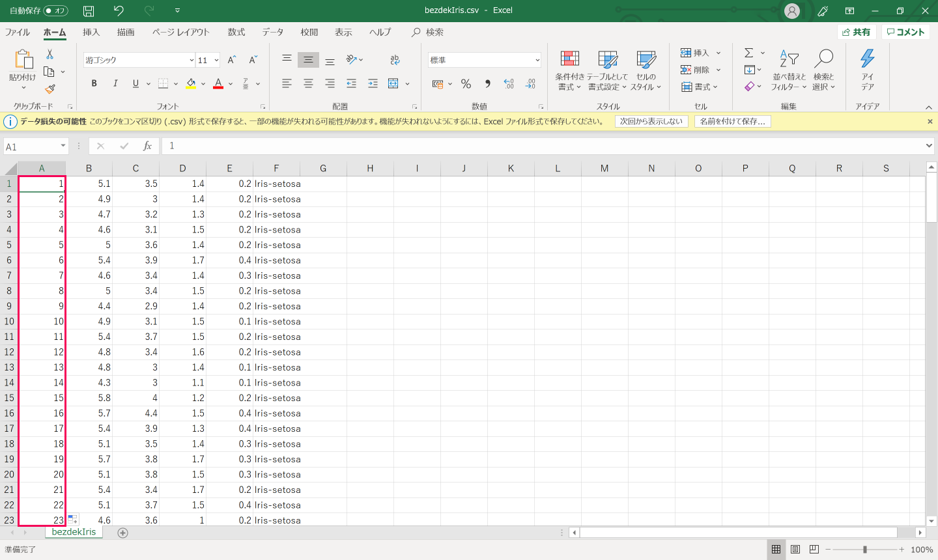This screenshot has height=560, width=938.
Task: Click the Paste clipboard icon
Action: coord(23,59)
